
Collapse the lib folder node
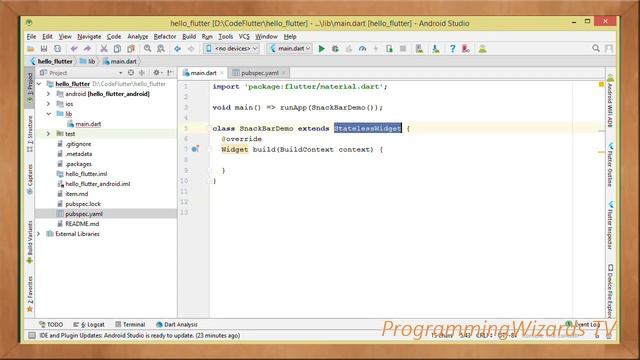coord(48,114)
